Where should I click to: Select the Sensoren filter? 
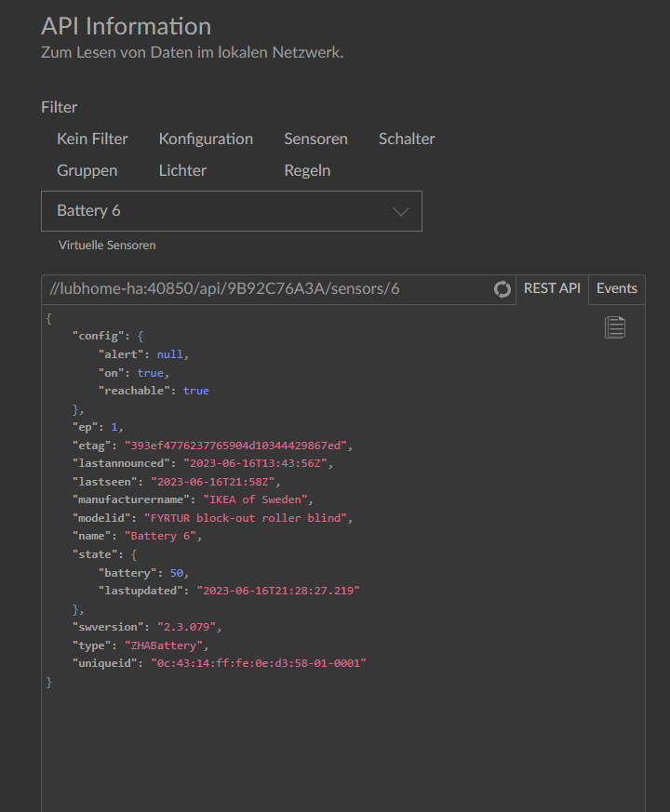pyautogui.click(x=315, y=139)
